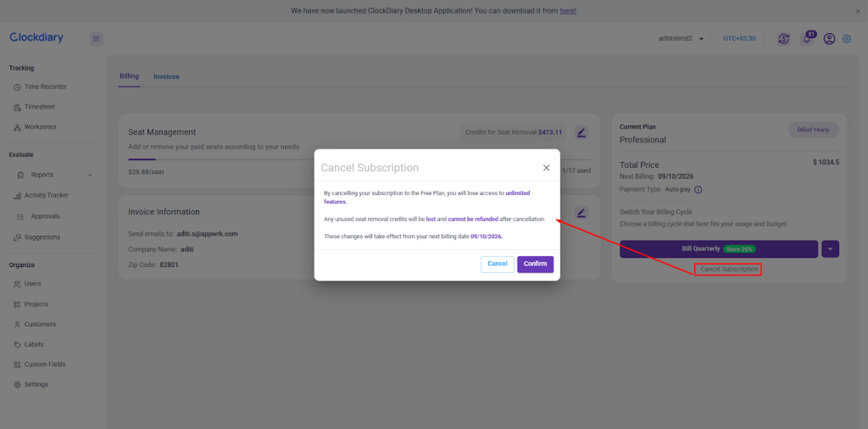Screen dimensions: 868x429
Task: Open the user profile icon
Action: pos(829,38)
